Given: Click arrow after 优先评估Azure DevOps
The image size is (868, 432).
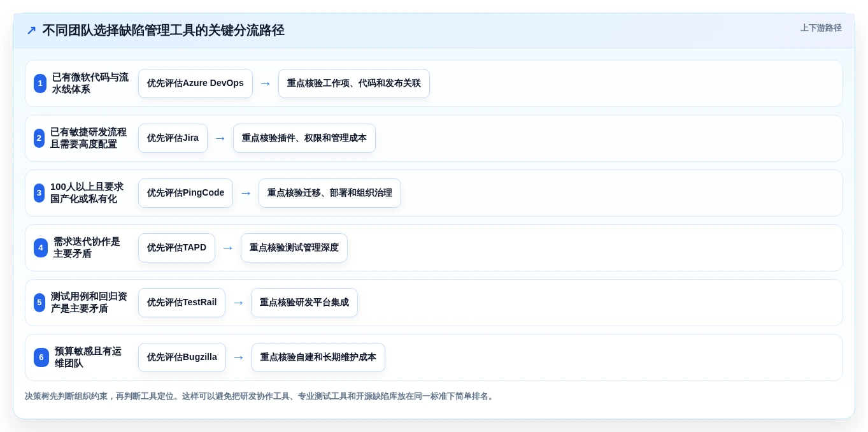Looking at the screenshot, I should tap(266, 83).
